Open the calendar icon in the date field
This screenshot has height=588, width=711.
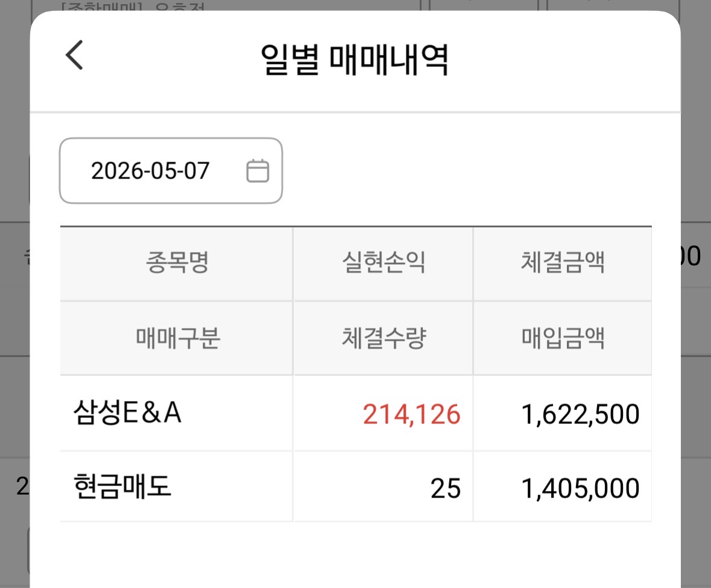258,171
